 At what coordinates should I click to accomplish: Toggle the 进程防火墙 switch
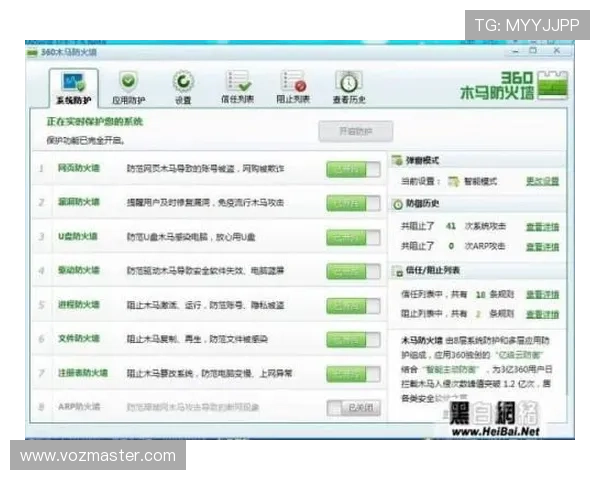(353, 306)
